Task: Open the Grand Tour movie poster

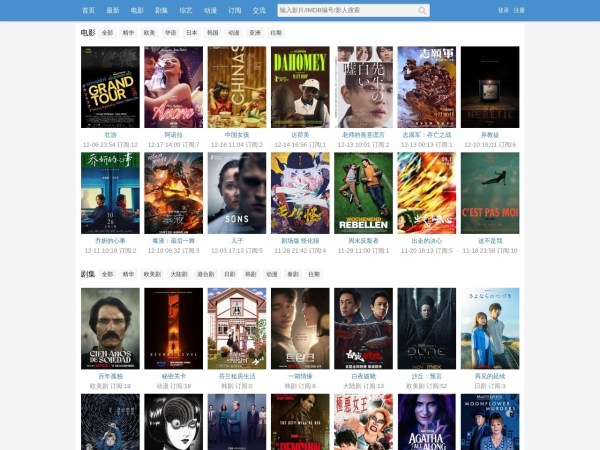Action: pos(110,87)
